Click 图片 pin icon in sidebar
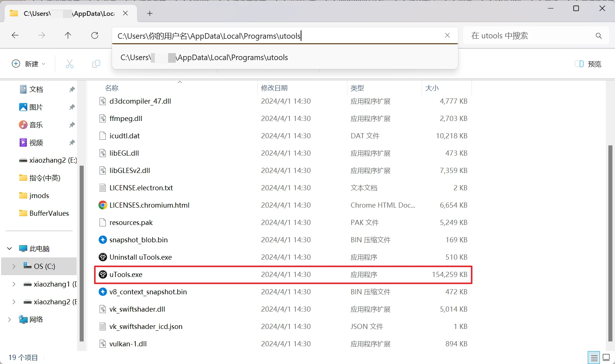 [x=72, y=107]
